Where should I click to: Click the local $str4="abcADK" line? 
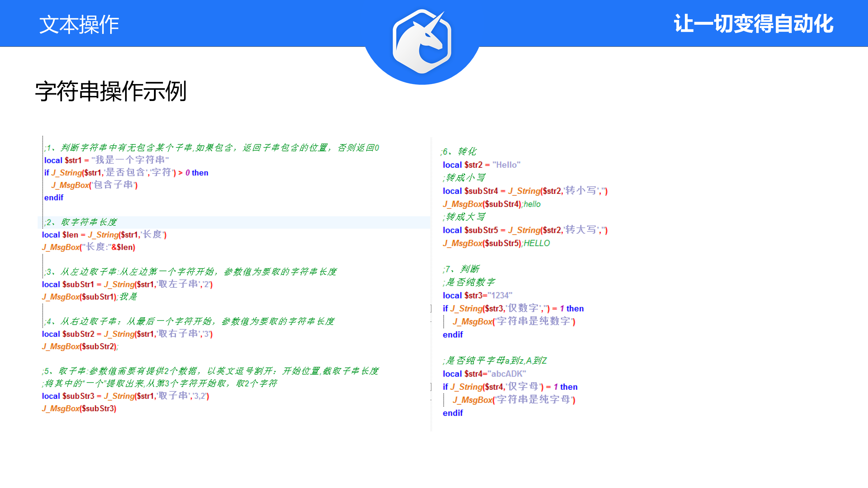[x=484, y=374]
